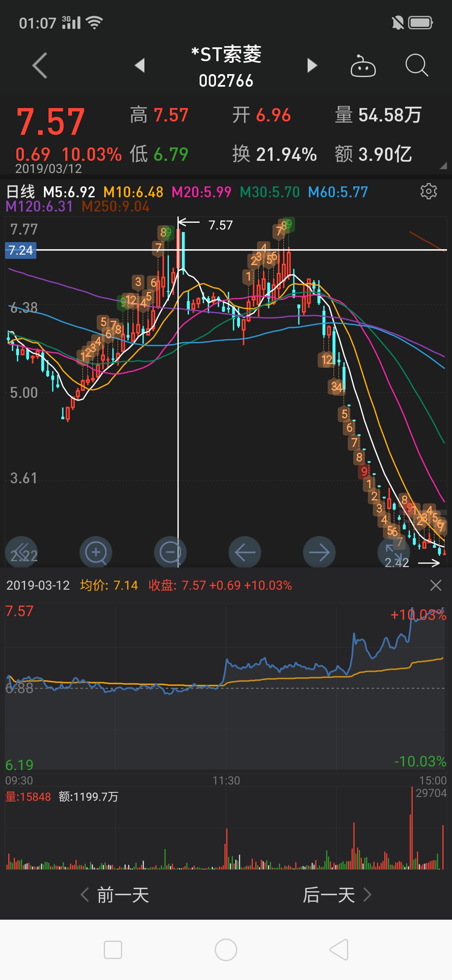The image size is (452, 980).
Task: Expand chart to fullscreen
Action: [393, 552]
